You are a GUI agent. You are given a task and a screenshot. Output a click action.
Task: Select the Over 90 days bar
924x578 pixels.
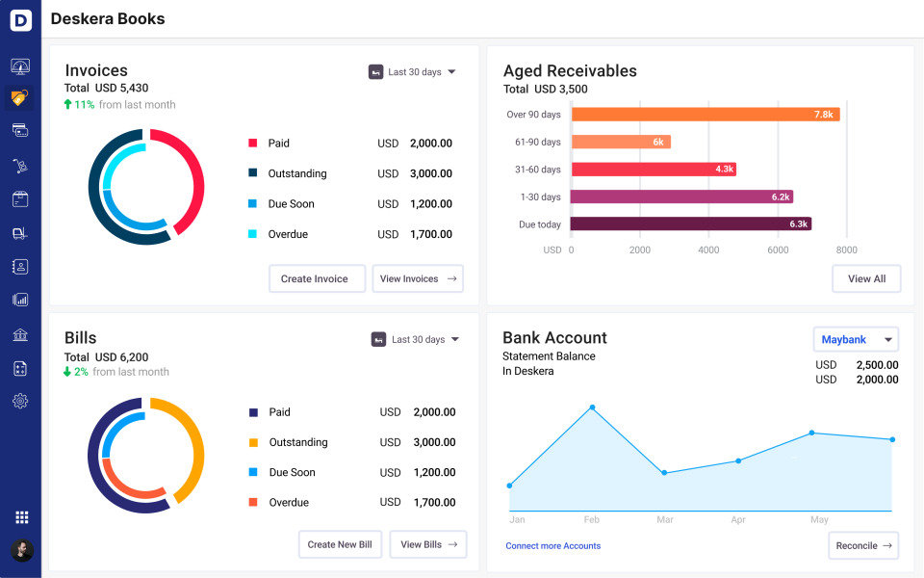pyautogui.click(x=706, y=113)
